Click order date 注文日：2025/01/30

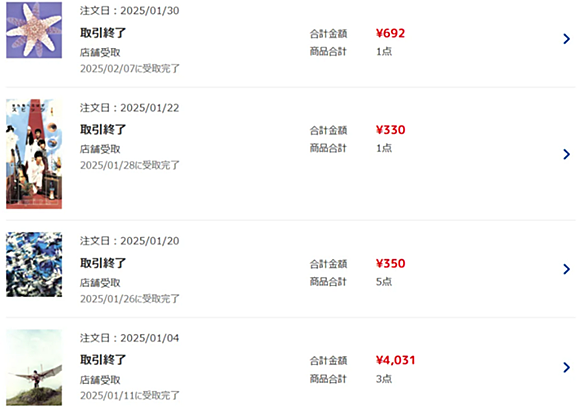click(x=129, y=10)
